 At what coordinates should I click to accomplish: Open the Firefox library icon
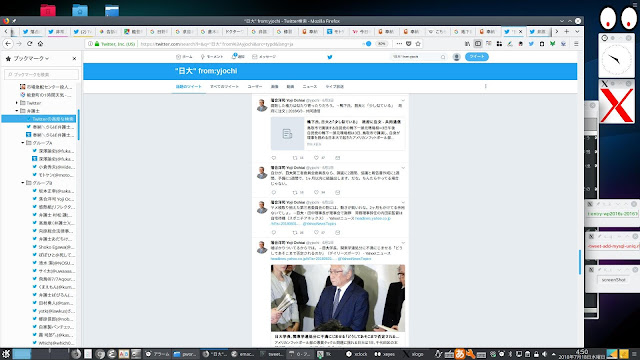coord(467,44)
